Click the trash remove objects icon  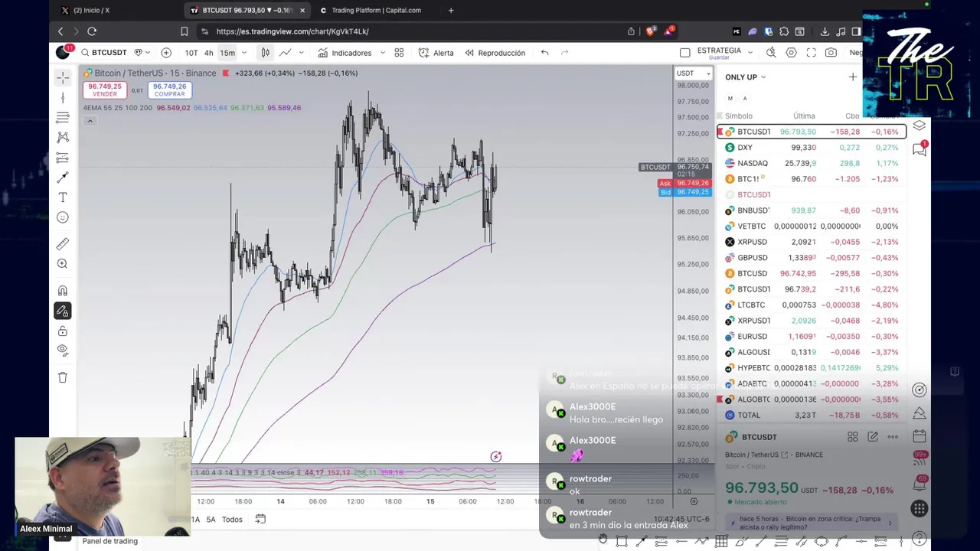(x=63, y=377)
